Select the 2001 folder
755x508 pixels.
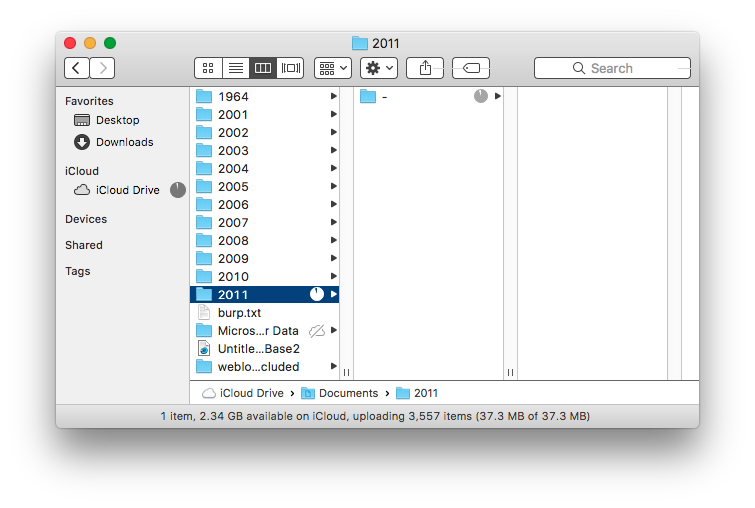tap(264, 115)
